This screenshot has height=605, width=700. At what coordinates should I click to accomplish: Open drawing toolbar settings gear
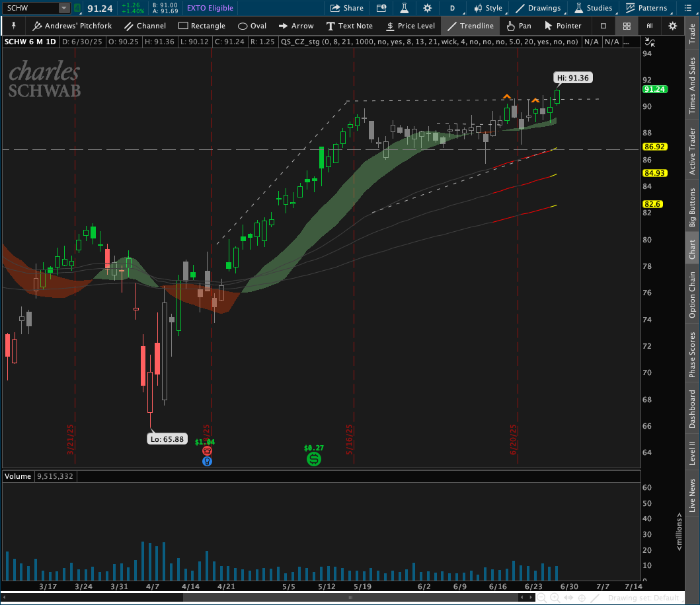[x=673, y=26]
